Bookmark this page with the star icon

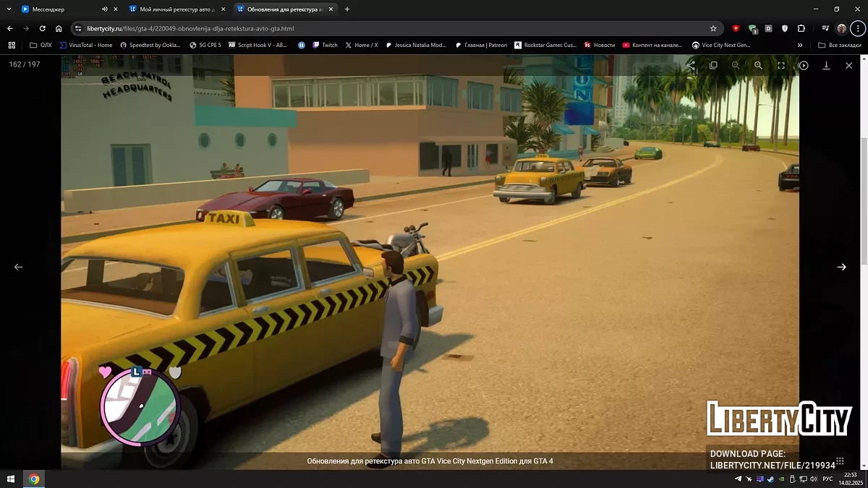713,28
